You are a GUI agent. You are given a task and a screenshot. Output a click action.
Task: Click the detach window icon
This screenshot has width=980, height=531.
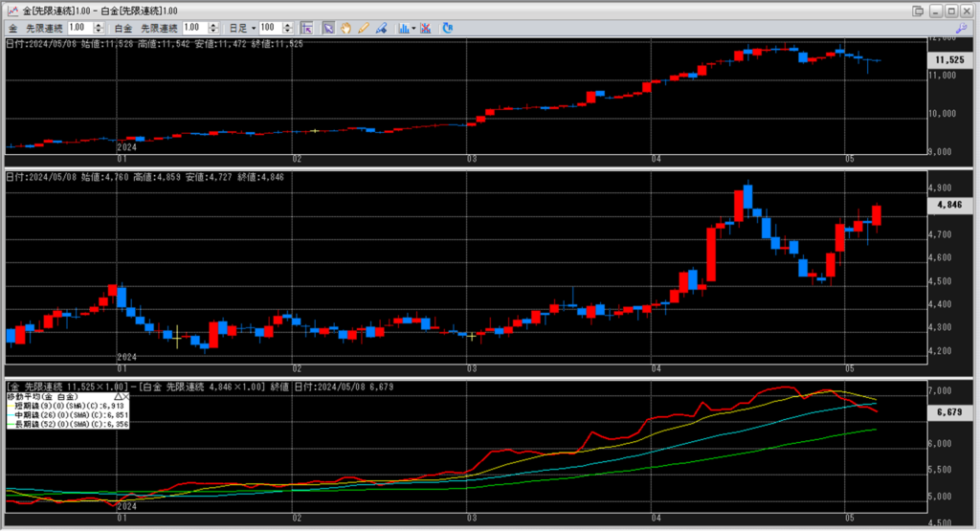point(918,11)
